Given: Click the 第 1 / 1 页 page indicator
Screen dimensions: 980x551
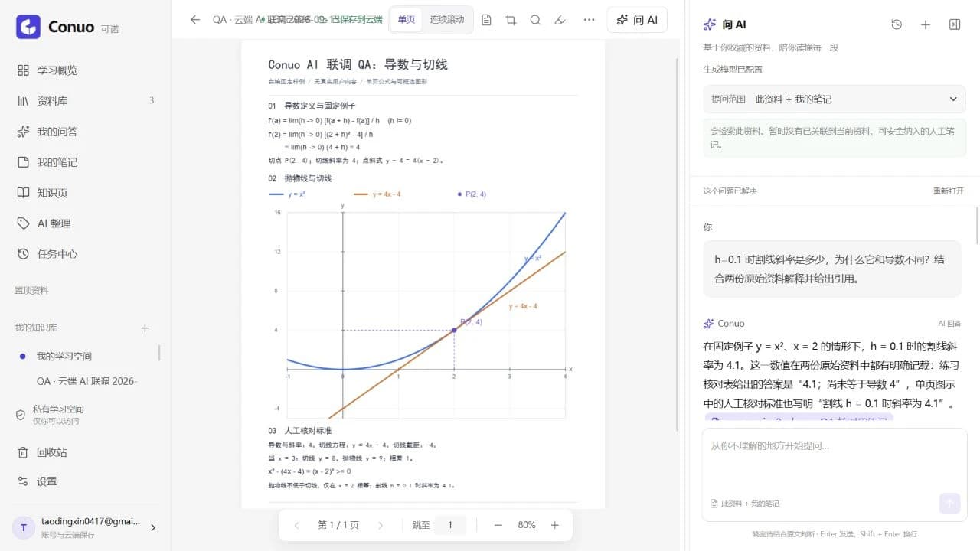Looking at the screenshot, I should click(338, 525).
